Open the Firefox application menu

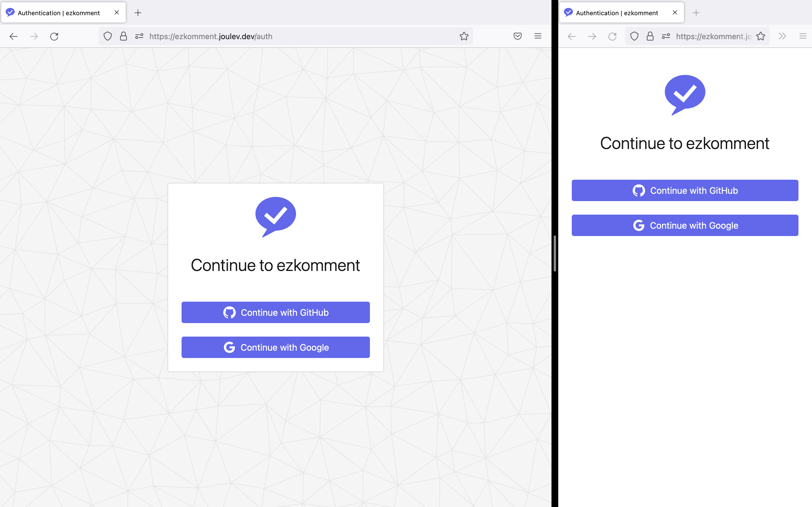pyautogui.click(x=538, y=36)
